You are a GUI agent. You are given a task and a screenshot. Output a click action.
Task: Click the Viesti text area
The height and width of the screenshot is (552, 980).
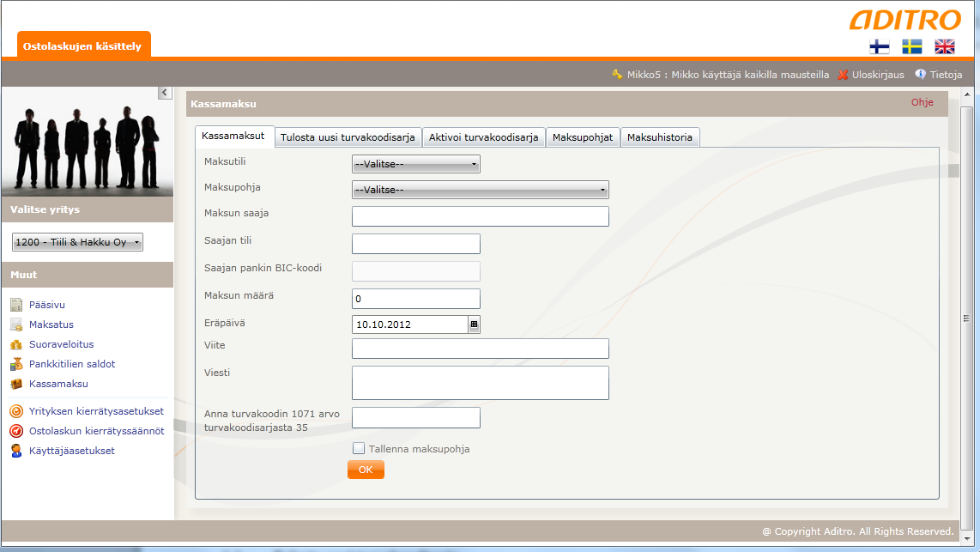point(480,383)
